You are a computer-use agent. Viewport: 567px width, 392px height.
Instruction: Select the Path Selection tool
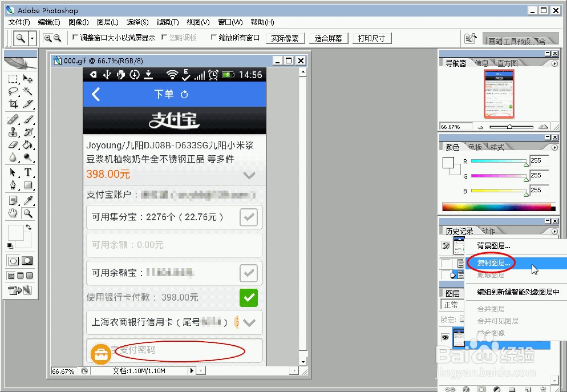pyautogui.click(x=13, y=172)
